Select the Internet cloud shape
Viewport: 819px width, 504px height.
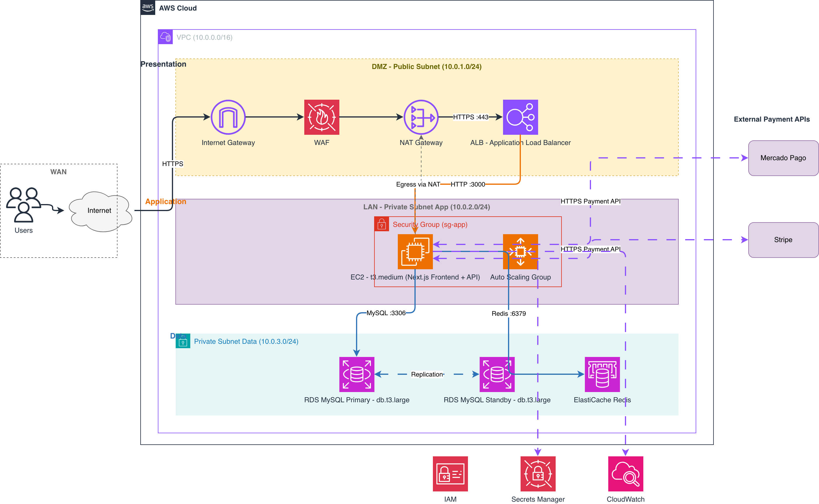tap(100, 211)
